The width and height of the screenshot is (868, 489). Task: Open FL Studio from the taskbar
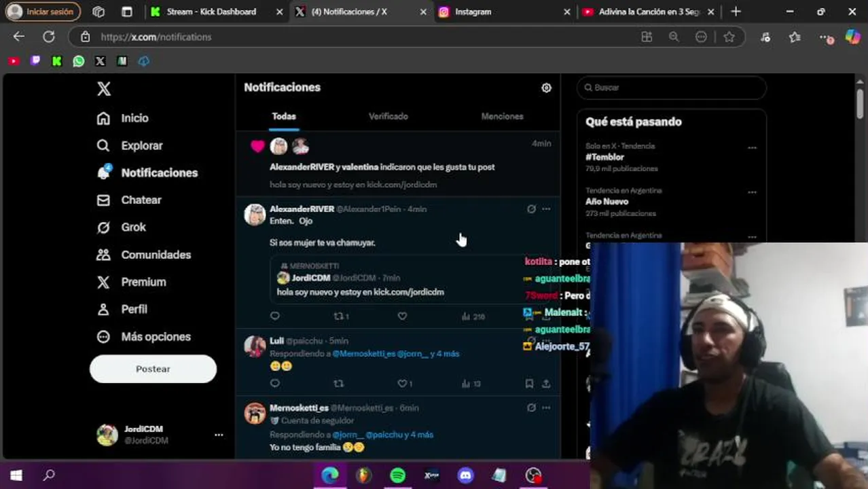coord(364,475)
